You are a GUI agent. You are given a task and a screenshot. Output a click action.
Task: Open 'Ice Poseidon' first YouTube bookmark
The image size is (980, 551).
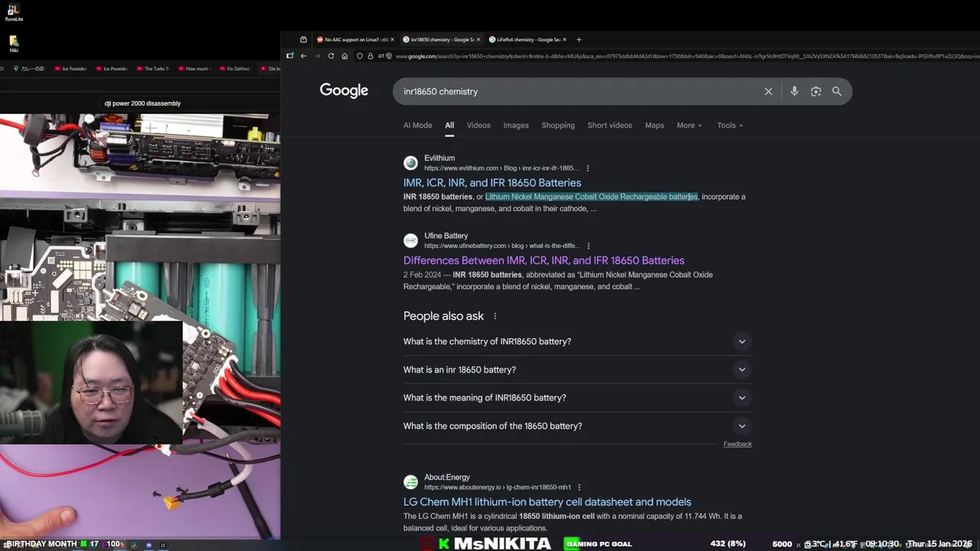click(71, 69)
